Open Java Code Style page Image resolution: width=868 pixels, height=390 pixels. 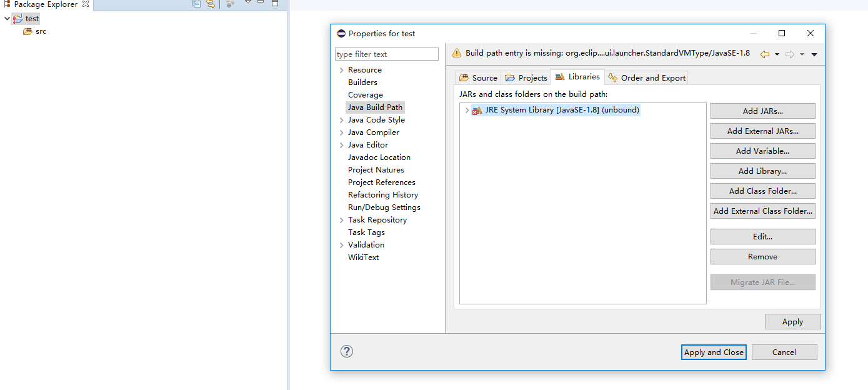coord(376,120)
